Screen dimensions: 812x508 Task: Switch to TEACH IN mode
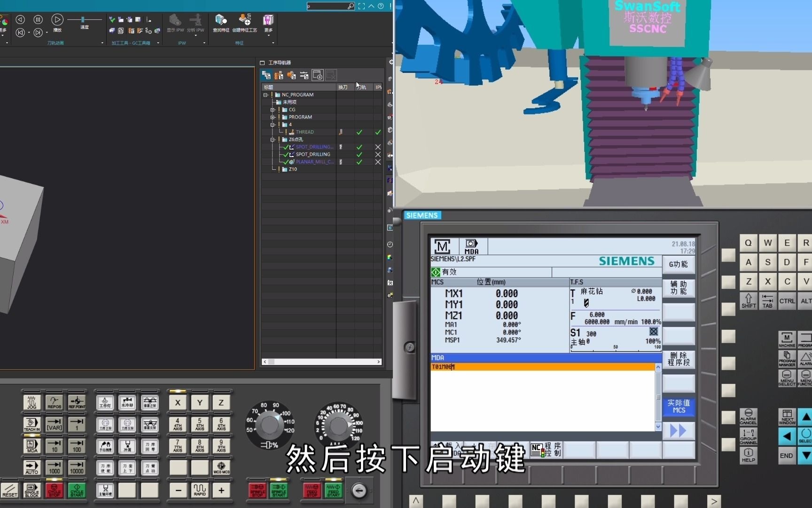pos(31,424)
